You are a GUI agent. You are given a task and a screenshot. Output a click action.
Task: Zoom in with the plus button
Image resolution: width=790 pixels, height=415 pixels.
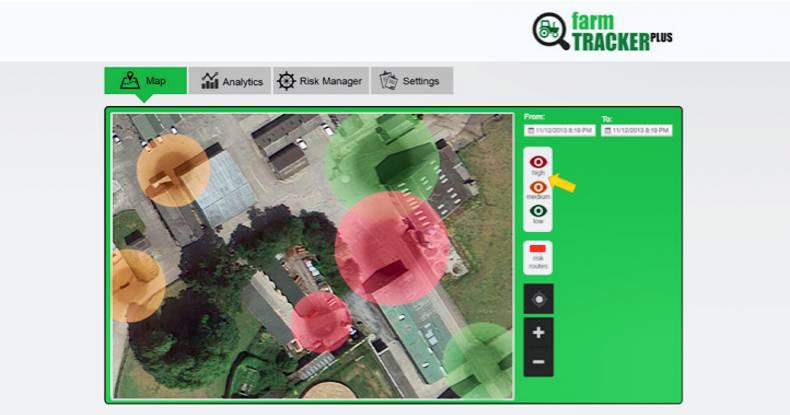point(539,332)
